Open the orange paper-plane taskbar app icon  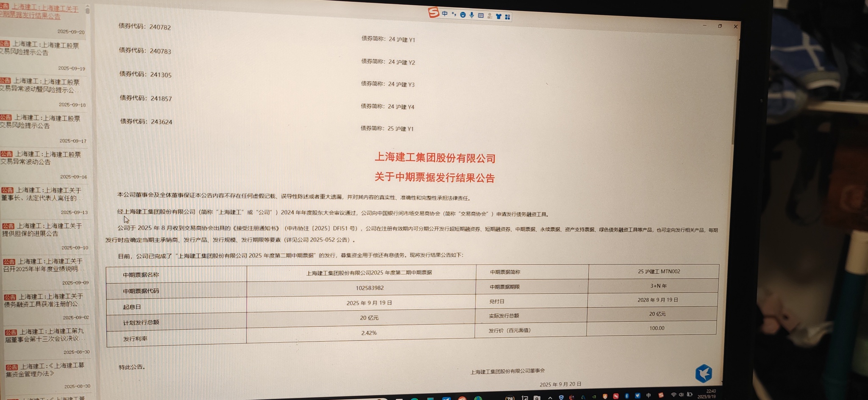click(x=462, y=398)
